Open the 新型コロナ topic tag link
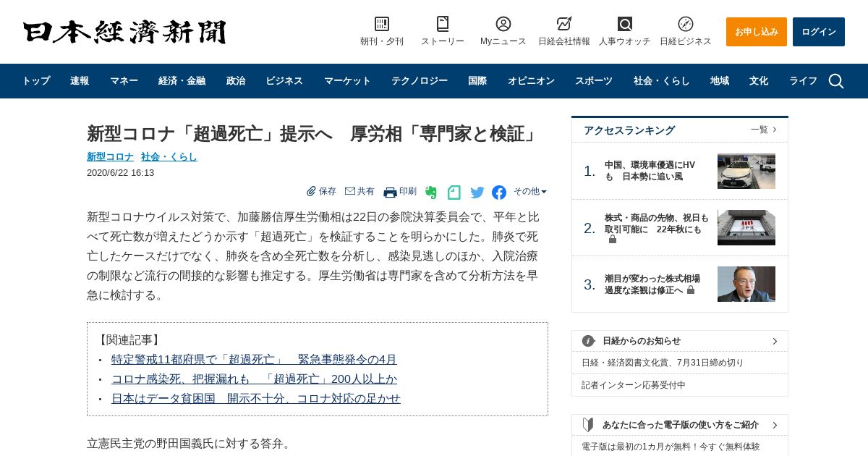Image resolution: width=868 pixels, height=456 pixels. pos(110,156)
